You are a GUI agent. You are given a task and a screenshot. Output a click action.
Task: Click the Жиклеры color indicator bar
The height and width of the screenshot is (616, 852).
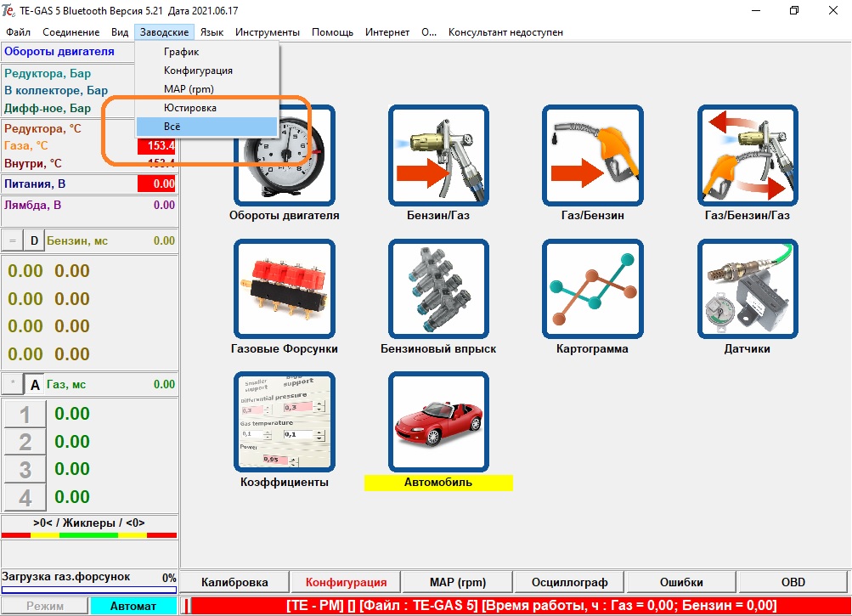(x=89, y=535)
